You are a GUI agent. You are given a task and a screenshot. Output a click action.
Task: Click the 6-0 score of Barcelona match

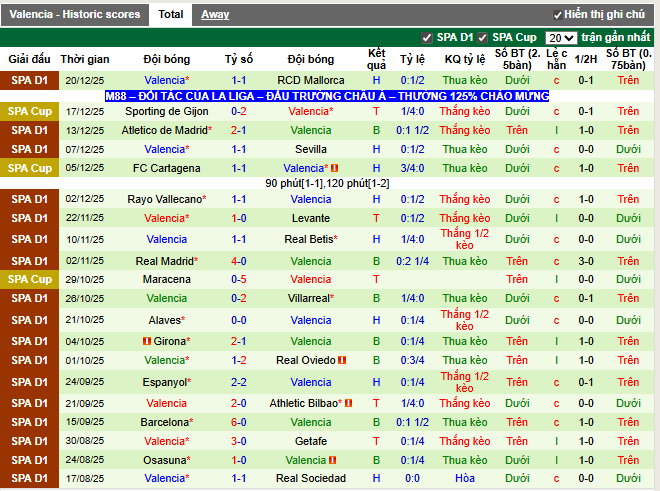click(x=239, y=422)
